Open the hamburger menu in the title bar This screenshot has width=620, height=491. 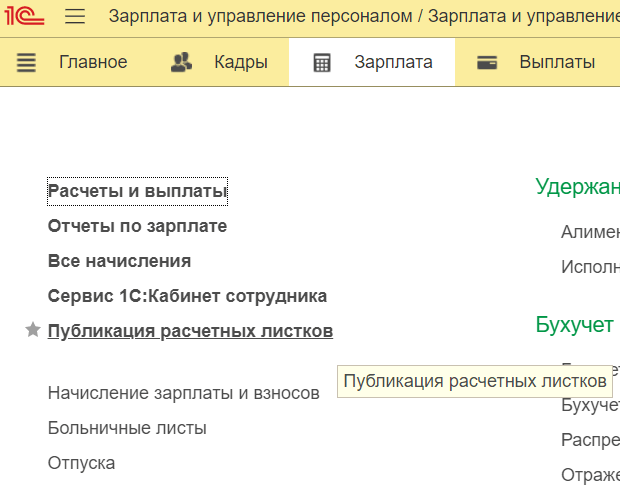[75, 17]
